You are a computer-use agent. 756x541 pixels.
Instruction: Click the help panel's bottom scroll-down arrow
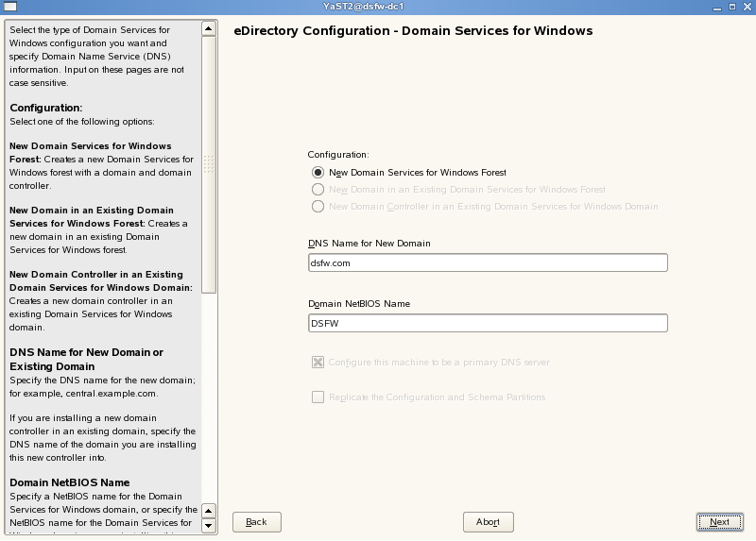(209, 529)
